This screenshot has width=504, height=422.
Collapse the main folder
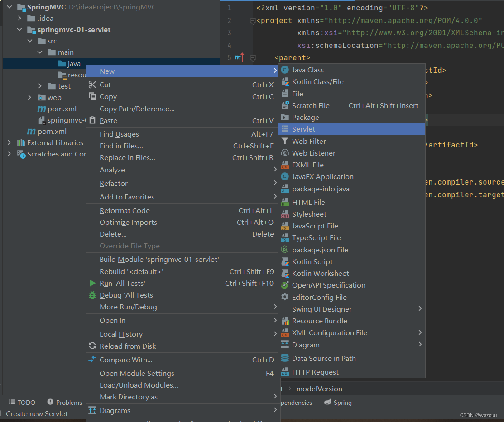40,52
